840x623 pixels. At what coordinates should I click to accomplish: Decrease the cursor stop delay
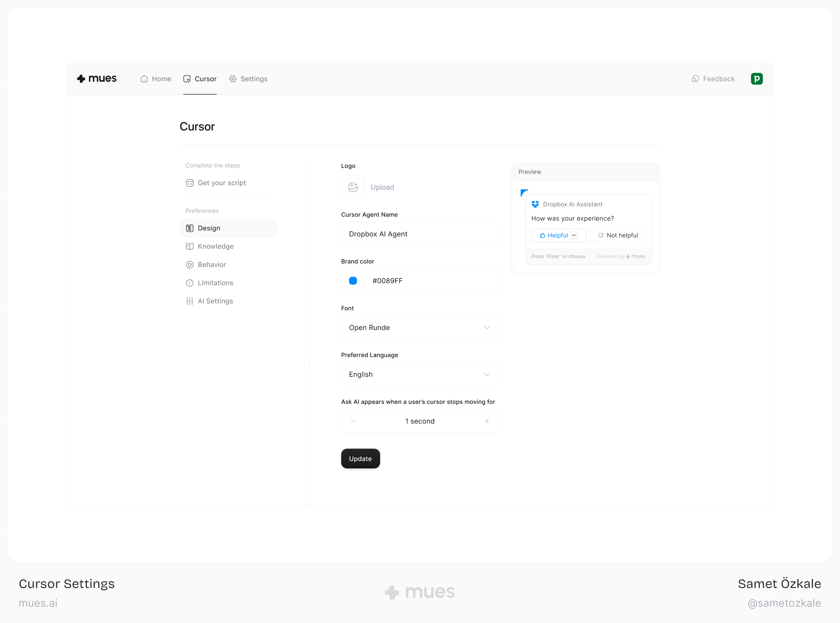353,421
